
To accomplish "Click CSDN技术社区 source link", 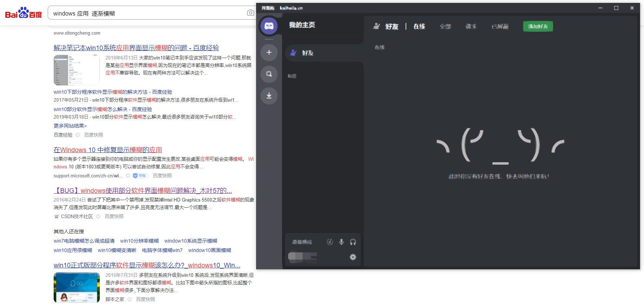I will tap(77, 216).
